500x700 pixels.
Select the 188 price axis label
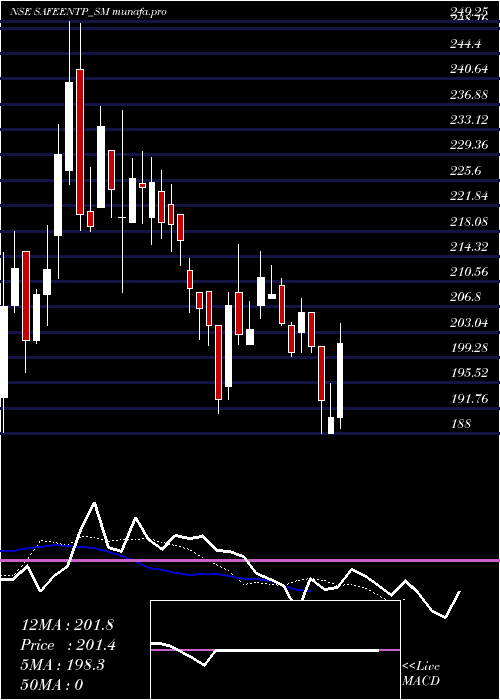point(461,423)
